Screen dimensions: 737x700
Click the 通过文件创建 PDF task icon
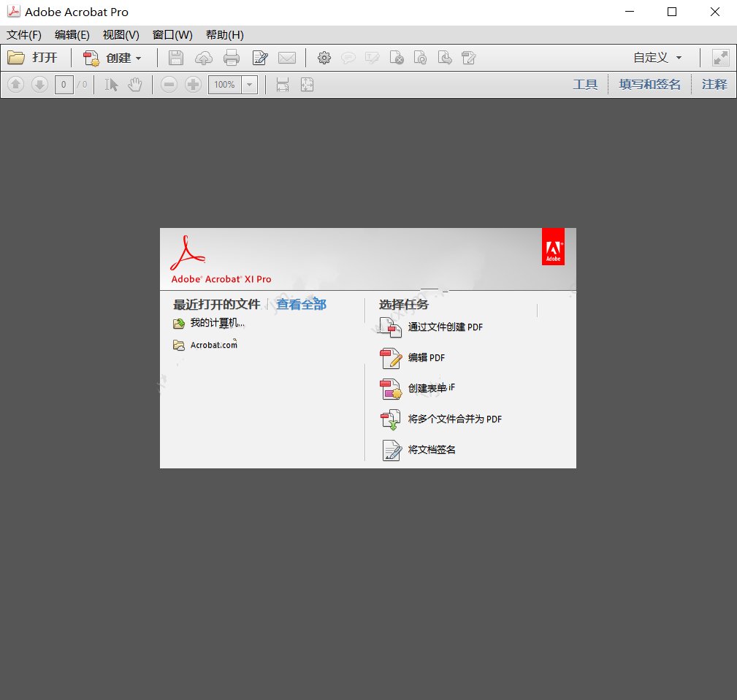[390, 327]
